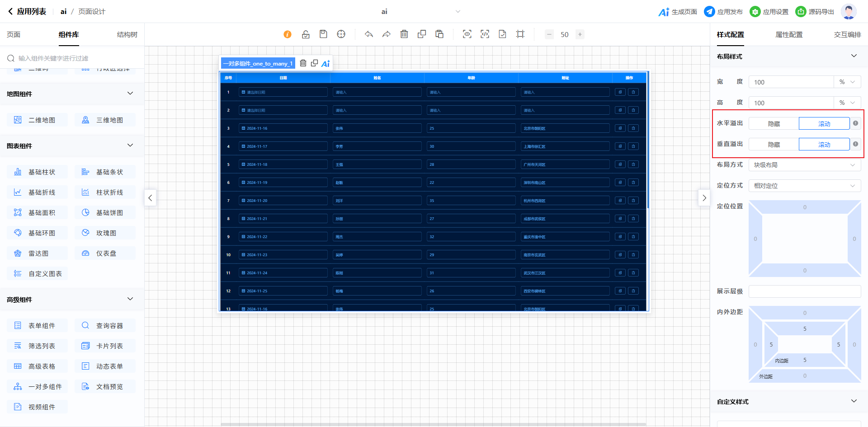Click the paste clipboard icon in toolbar
This screenshot has width=868, height=427.
[x=439, y=34]
